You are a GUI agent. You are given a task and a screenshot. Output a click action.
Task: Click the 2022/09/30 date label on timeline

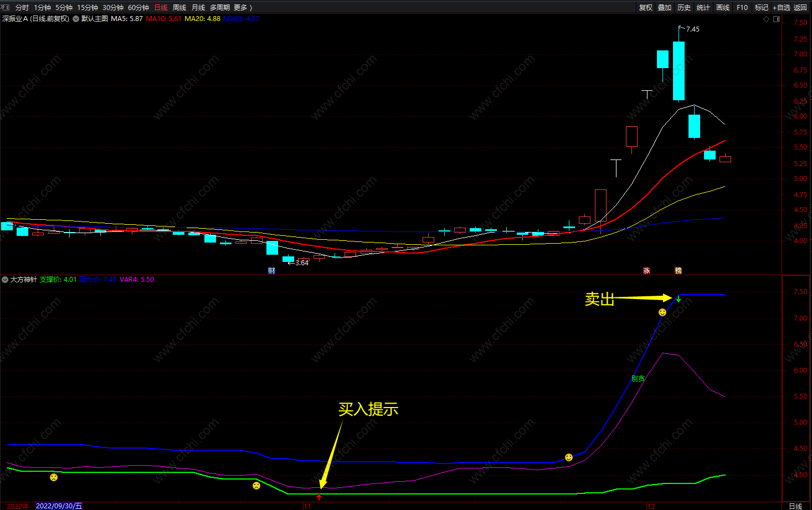59,506
